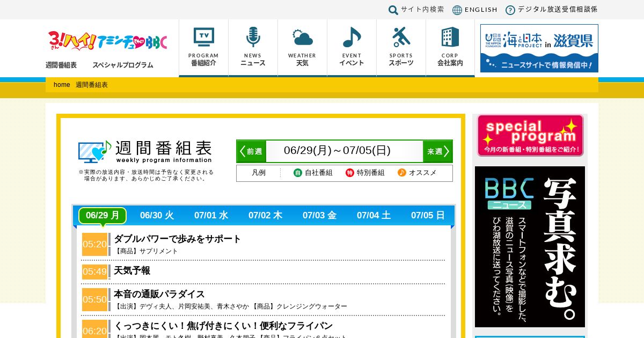The width and height of the screenshot is (644, 338).
Task: Click the 【商品】サプリメント detail text
Action: [x=146, y=251]
